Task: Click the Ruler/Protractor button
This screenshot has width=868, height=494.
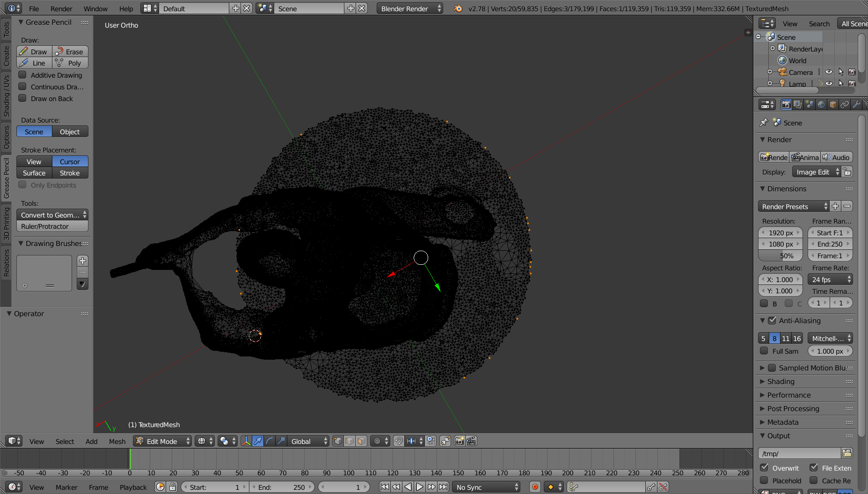Action: pos(52,226)
